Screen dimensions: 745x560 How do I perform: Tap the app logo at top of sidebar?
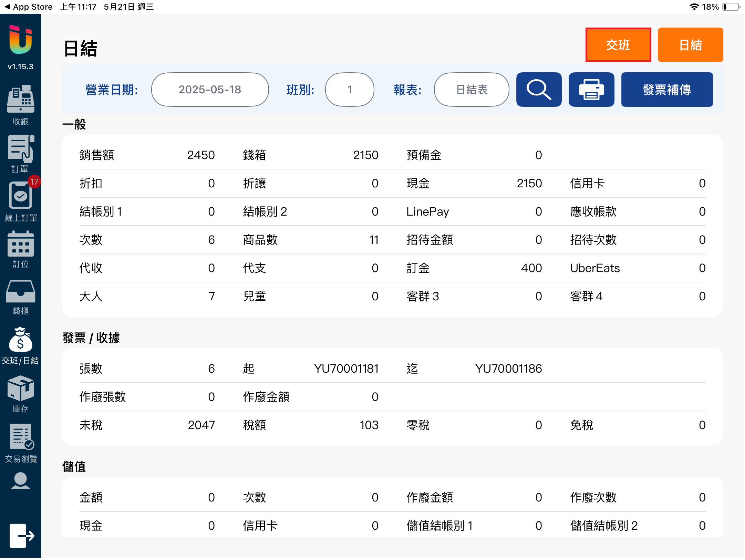pos(21,40)
